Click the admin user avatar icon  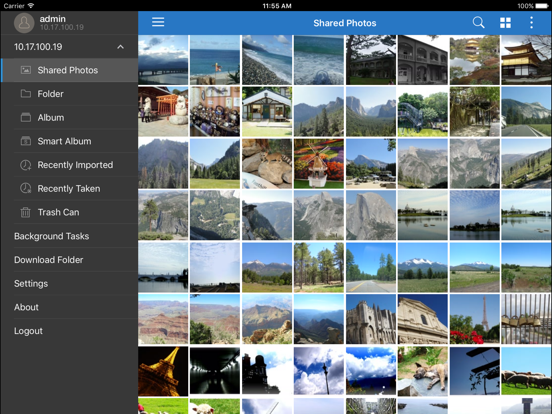[x=24, y=23]
